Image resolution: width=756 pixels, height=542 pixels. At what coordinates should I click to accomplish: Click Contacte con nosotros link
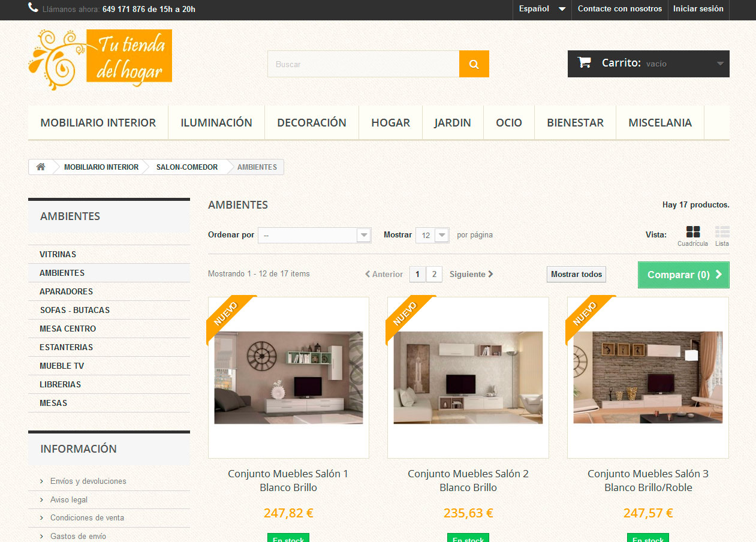(620, 9)
